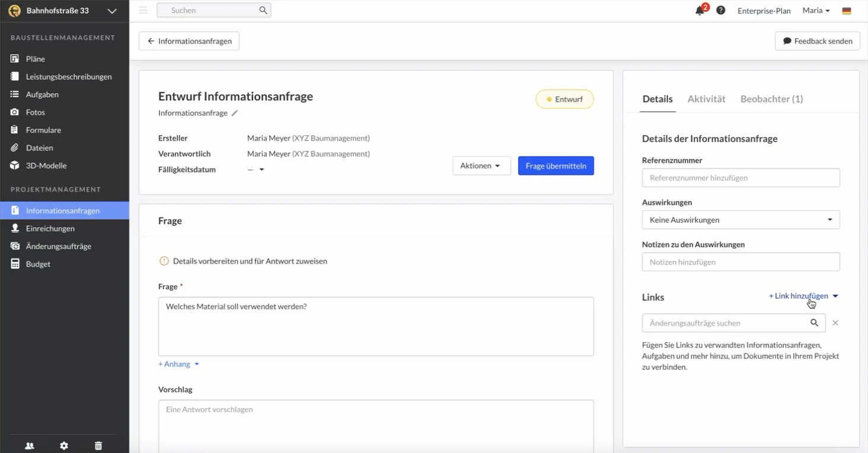Click into the Frage text area

pyautogui.click(x=376, y=327)
